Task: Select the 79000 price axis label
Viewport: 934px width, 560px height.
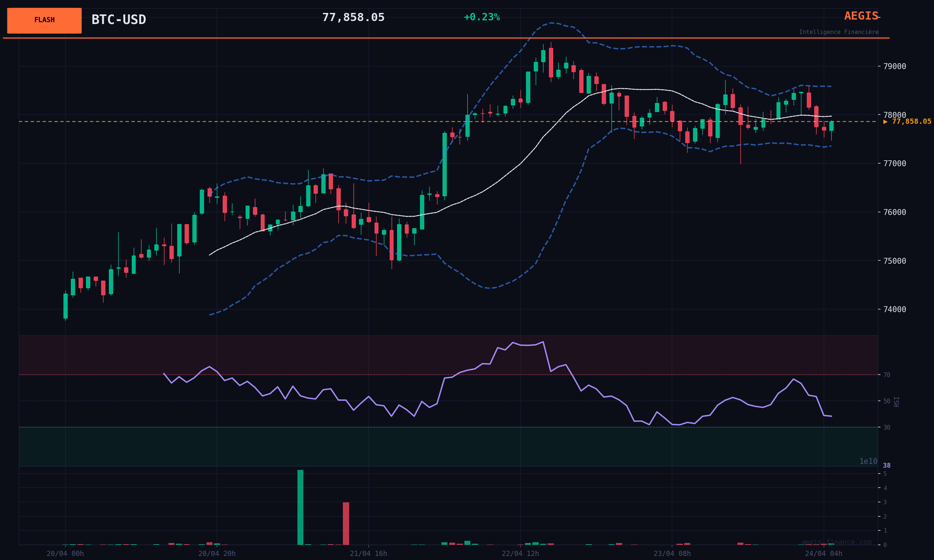Action: click(x=894, y=66)
